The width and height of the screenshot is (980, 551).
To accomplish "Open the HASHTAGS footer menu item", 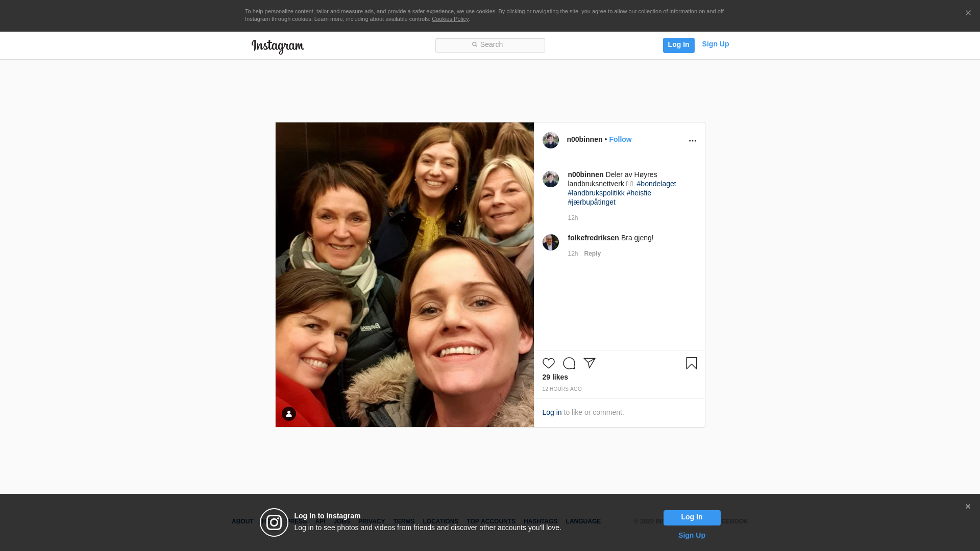I will tap(540, 521).
